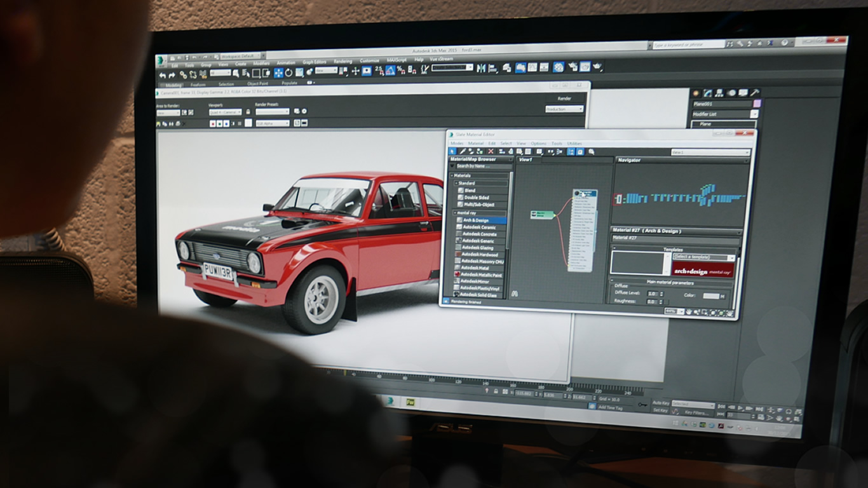Toggle the blue channel in render window

[x=227, y=123]
